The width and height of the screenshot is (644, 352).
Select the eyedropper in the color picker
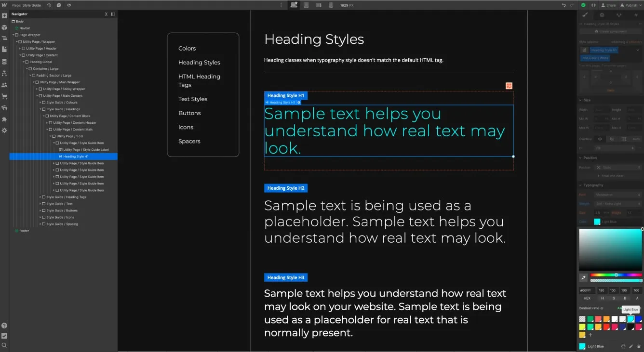coord(583,277)
